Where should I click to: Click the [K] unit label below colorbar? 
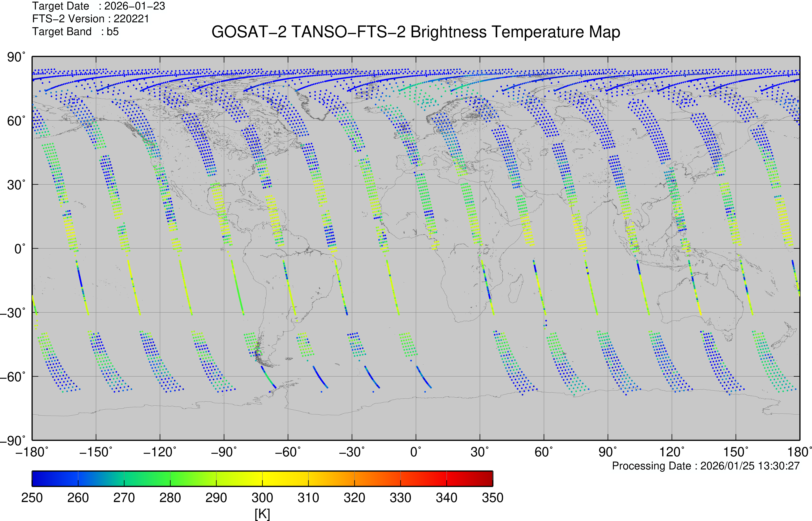pos(262,514)
